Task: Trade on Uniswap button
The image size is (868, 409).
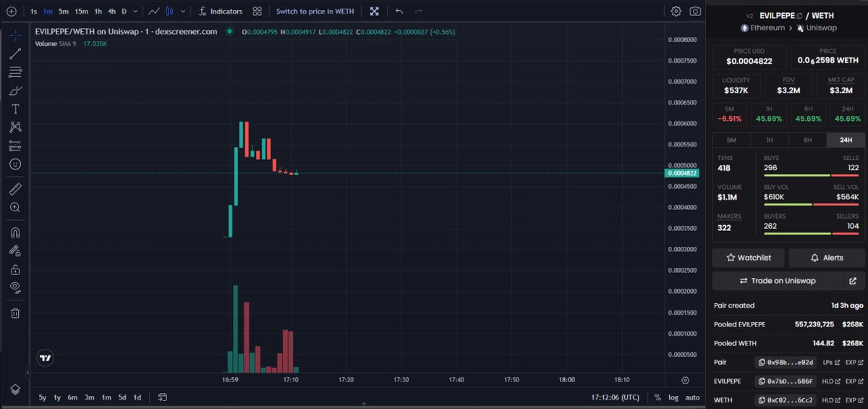Action: (777, 281)
